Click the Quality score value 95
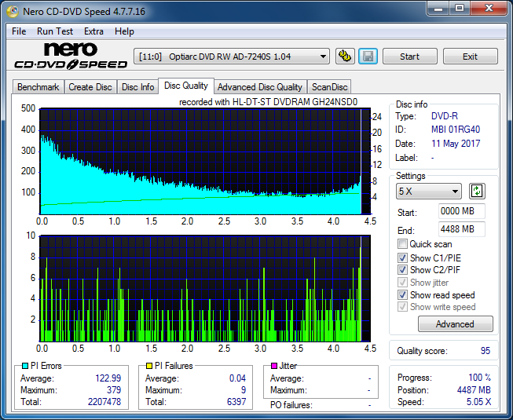513x420 pixels. click(x=486, y=351)
